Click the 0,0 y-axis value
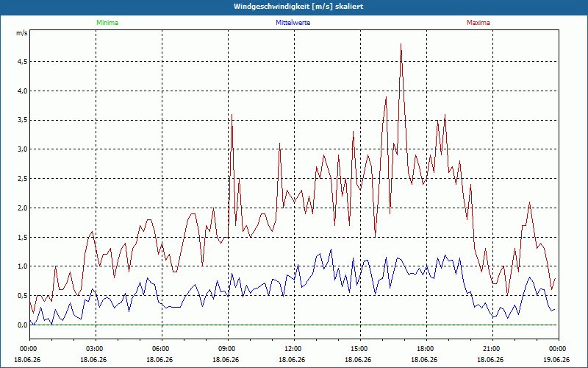 coord(23,325)
